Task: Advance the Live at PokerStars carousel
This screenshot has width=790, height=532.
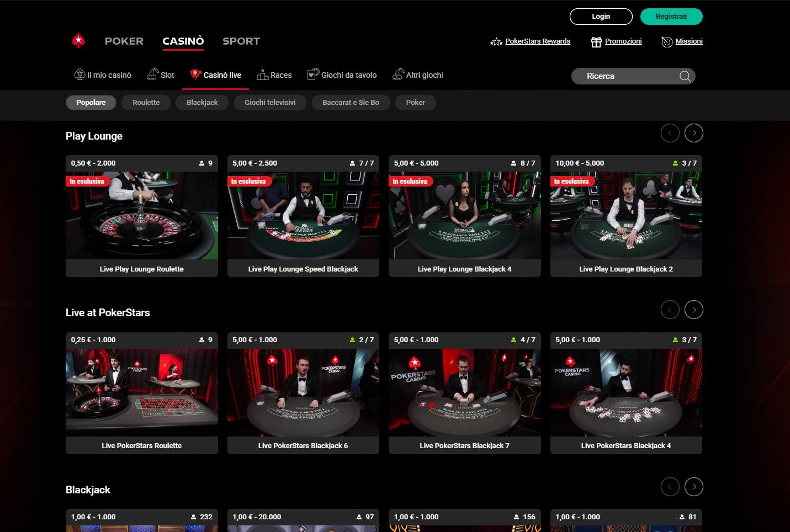Action: [x=693, y=310]
